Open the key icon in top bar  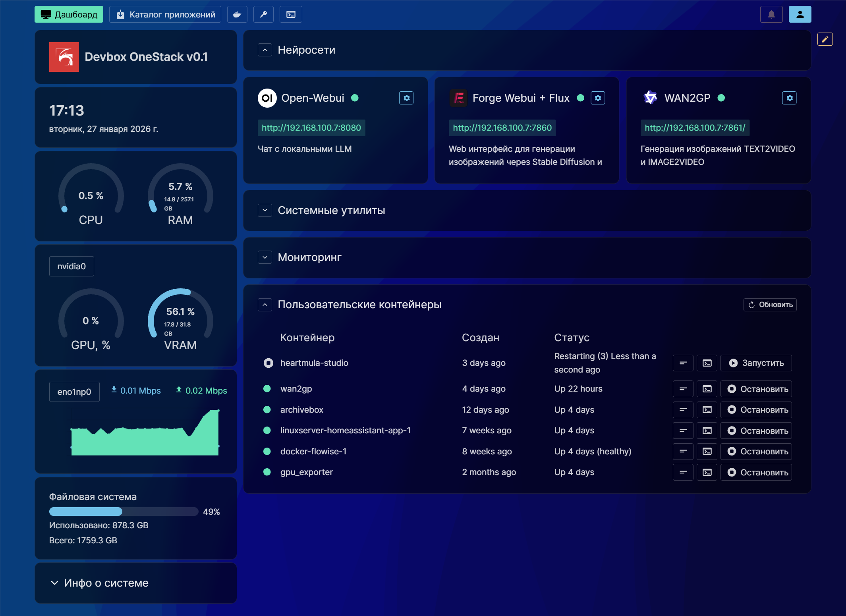[263, 15]
